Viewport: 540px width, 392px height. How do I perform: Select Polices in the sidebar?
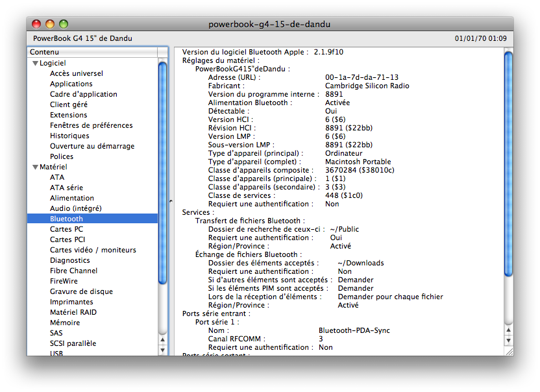pyautogui.click(x=62, y=156)
